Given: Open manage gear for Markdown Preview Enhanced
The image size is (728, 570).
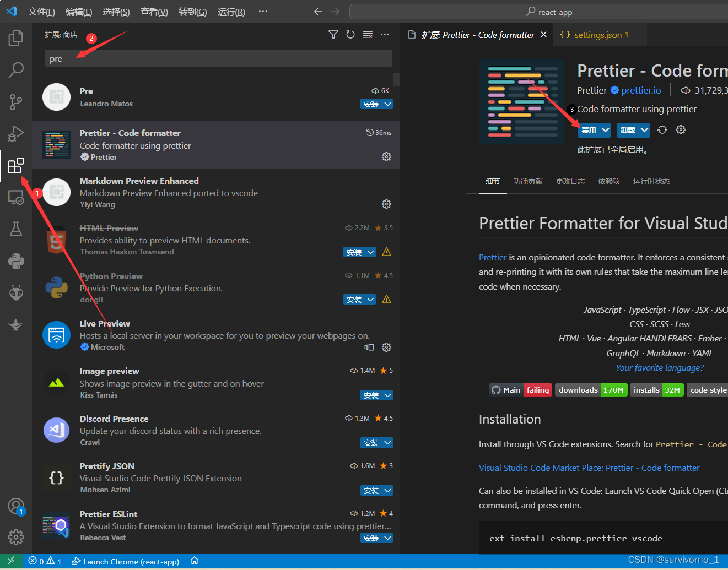Looking at the screenshot, I should [x=386, y=204].
